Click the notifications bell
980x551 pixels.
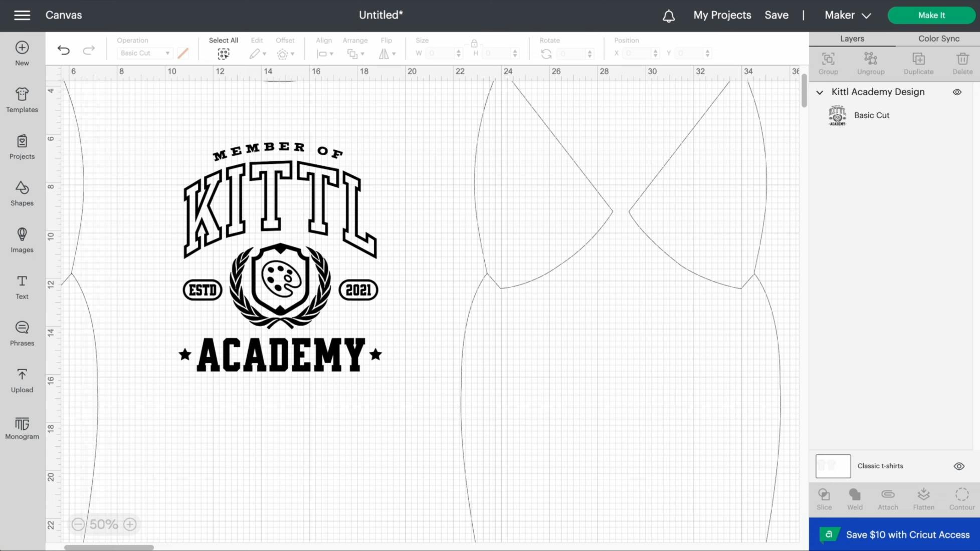pyautogui.click(x=668, y=15)
